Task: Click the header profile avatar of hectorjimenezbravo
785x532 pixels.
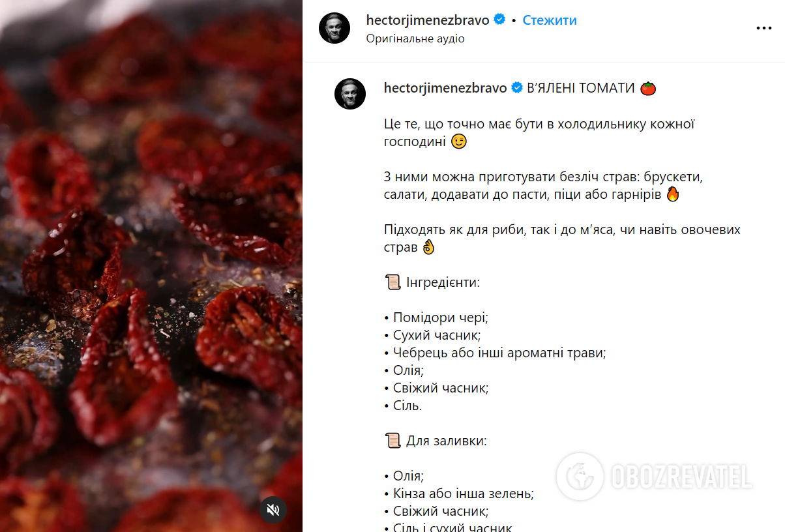Action: tap(334, 28)
